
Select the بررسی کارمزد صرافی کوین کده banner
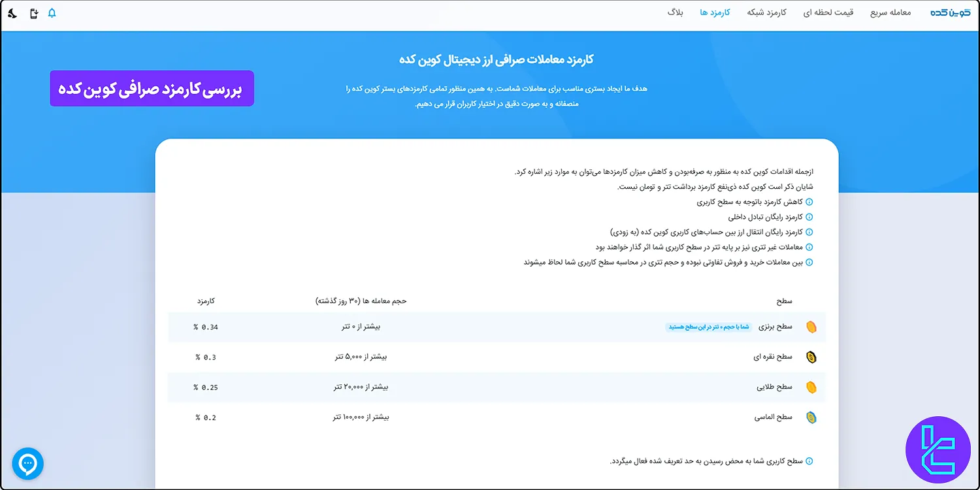pos(152,88)
